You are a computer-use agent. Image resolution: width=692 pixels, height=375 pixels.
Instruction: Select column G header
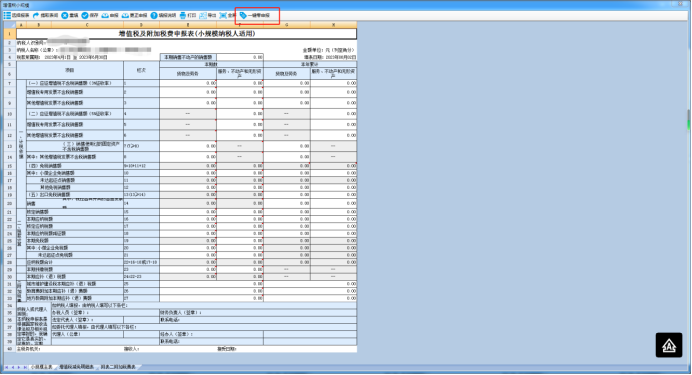tap(286, 25)
